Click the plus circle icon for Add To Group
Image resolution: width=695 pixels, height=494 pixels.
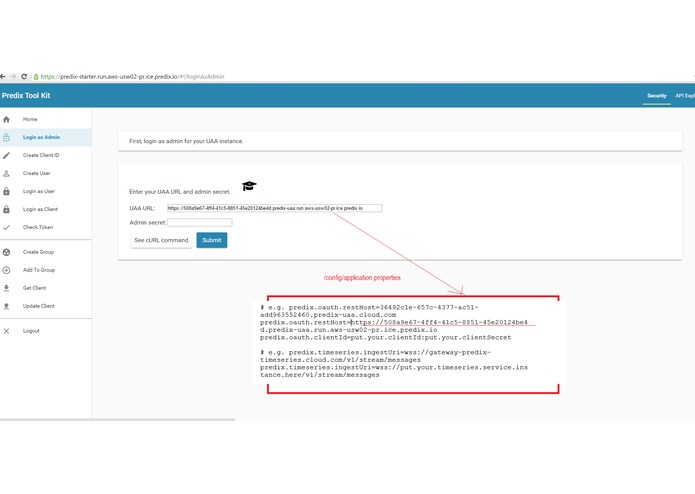6,270
